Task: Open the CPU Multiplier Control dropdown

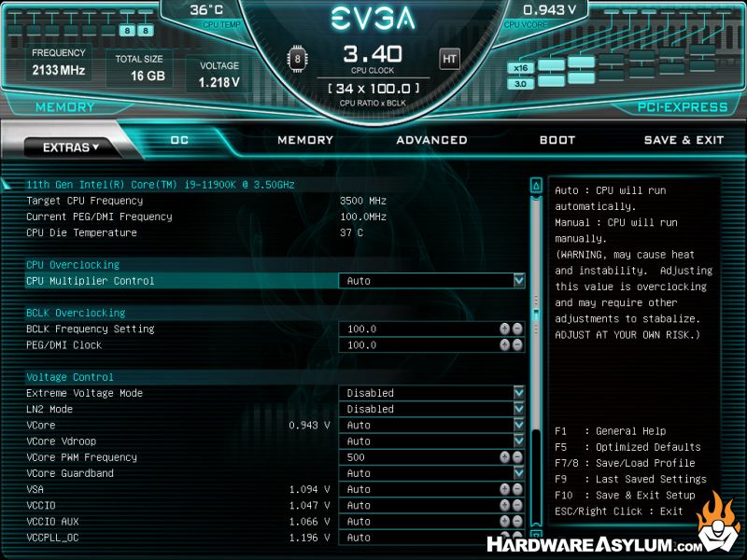Action: (x=431, y=281)
